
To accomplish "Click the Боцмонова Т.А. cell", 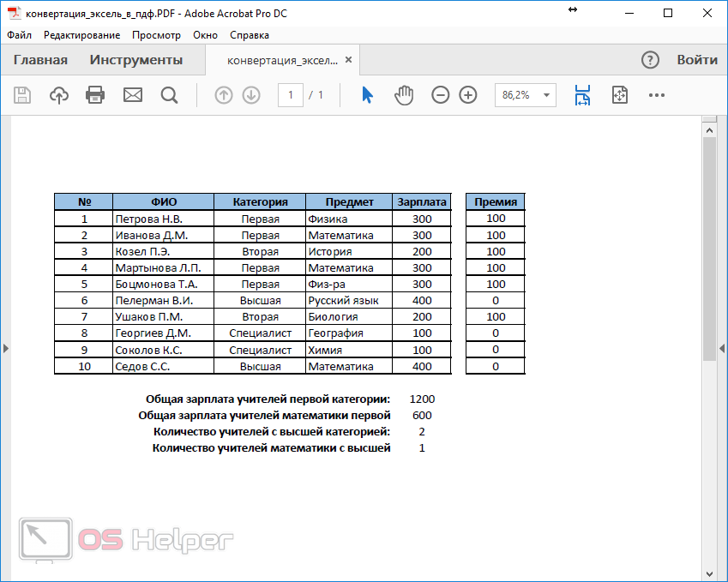I will [x=164, y=284].
